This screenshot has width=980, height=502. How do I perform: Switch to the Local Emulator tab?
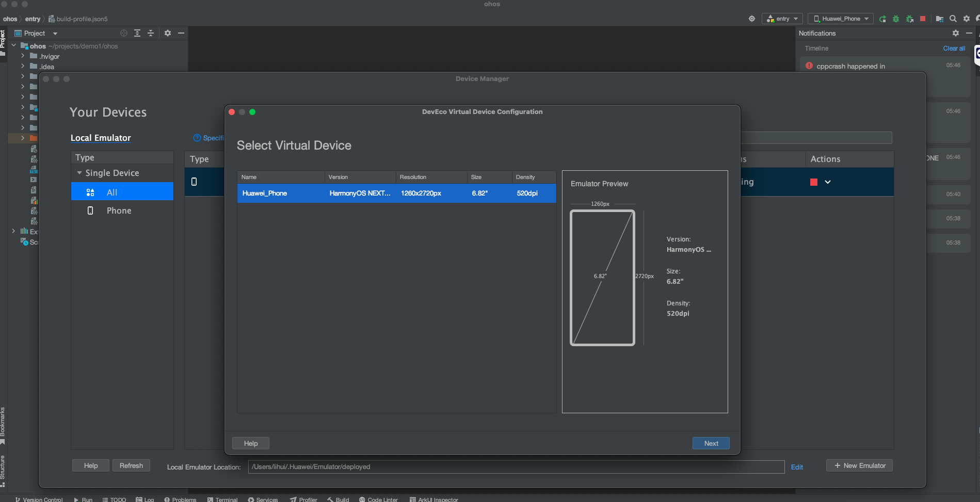101,138
